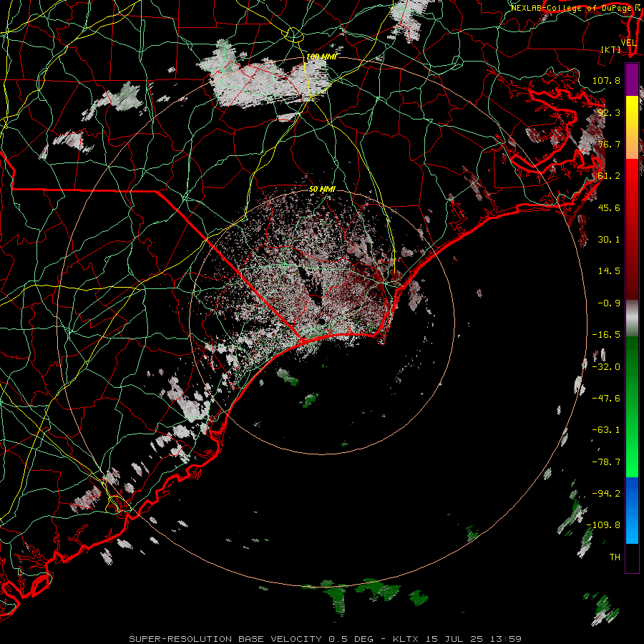Screen dimensions: 644x644
Task: Click the purple segment of the color bar
Action: tap(632, 79)
